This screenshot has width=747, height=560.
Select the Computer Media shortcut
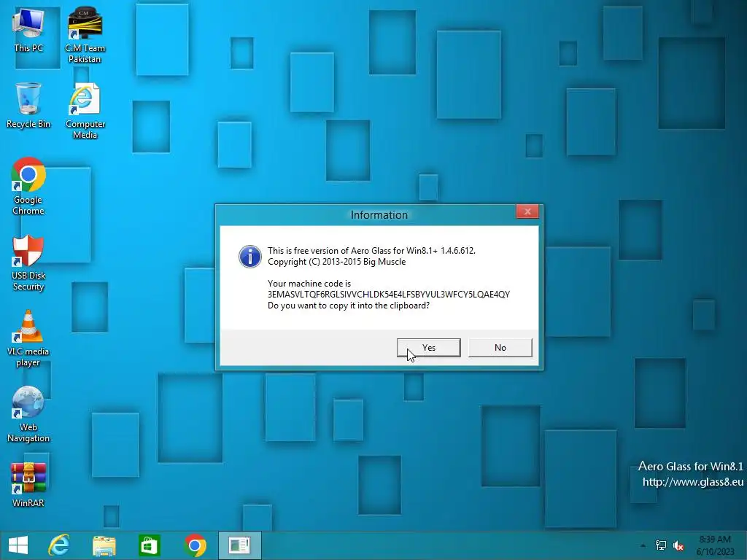click(85, 112)
